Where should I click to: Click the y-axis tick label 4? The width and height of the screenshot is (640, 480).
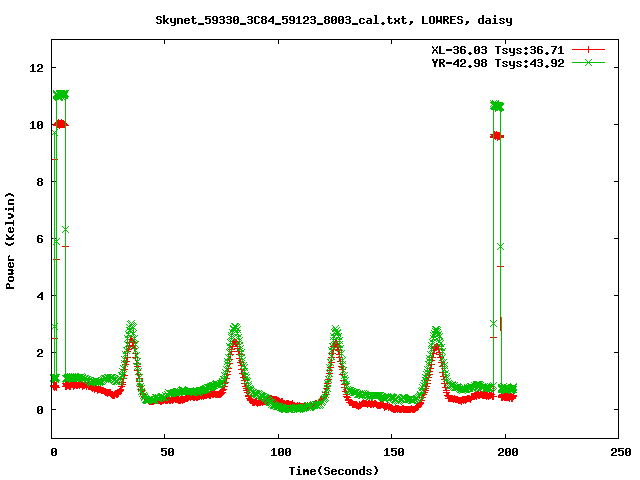click(x=40, y=296)
